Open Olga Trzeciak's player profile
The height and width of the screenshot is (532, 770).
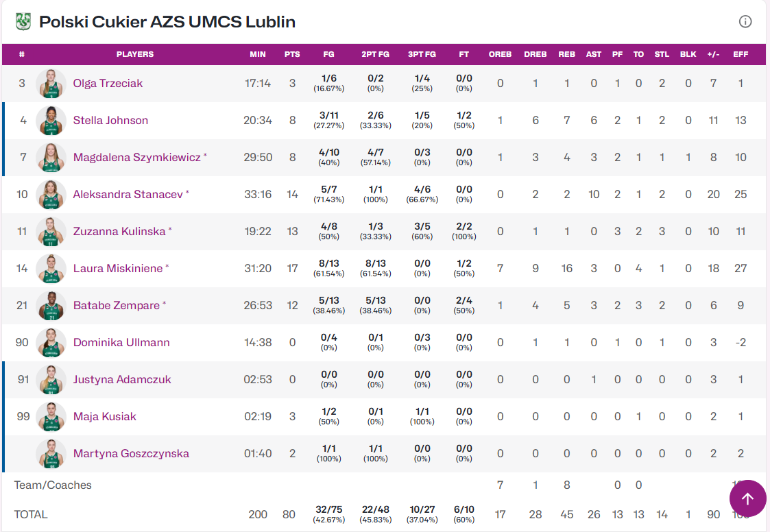[108, 84]
